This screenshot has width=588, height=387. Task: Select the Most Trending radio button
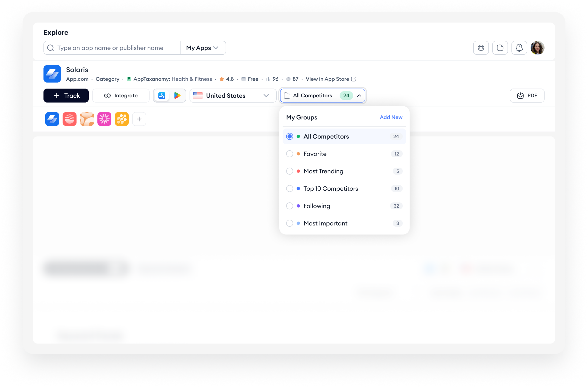(x=290, y=171)
